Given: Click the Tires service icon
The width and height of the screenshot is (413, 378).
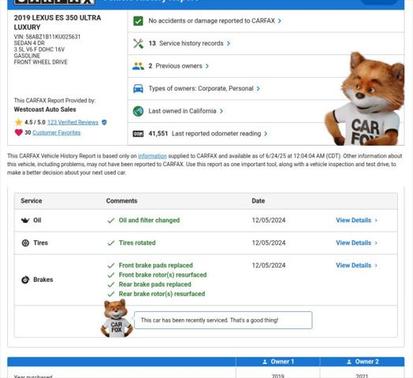Looking at the screenshot, I should pyautogui.click(x=25, y=243).
